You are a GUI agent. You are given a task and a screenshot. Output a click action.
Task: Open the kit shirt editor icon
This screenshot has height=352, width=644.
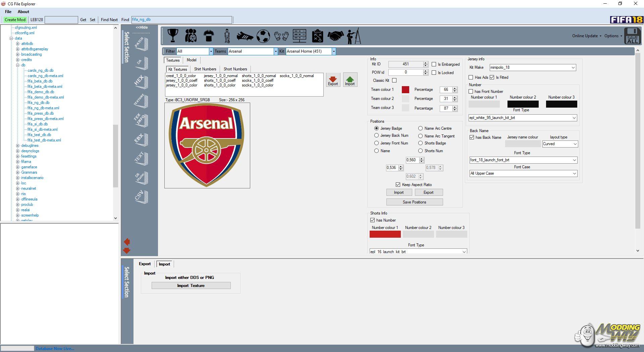[x=209, y=36]
